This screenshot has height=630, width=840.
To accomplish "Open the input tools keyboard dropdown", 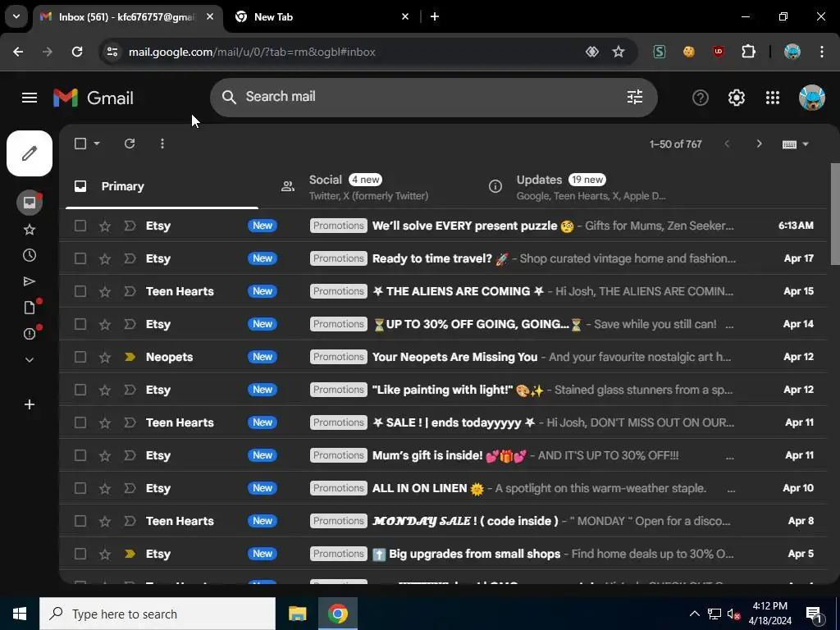I will (x=796, y=144).
